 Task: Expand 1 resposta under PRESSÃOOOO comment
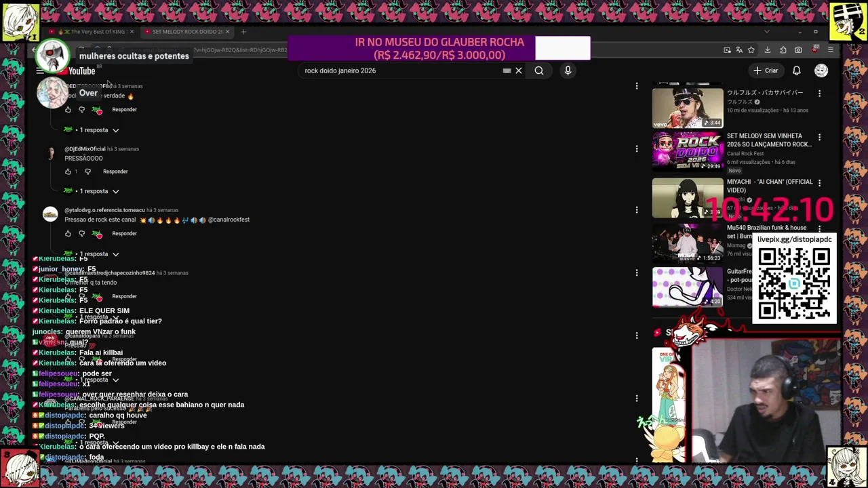[x=92, y=191]
